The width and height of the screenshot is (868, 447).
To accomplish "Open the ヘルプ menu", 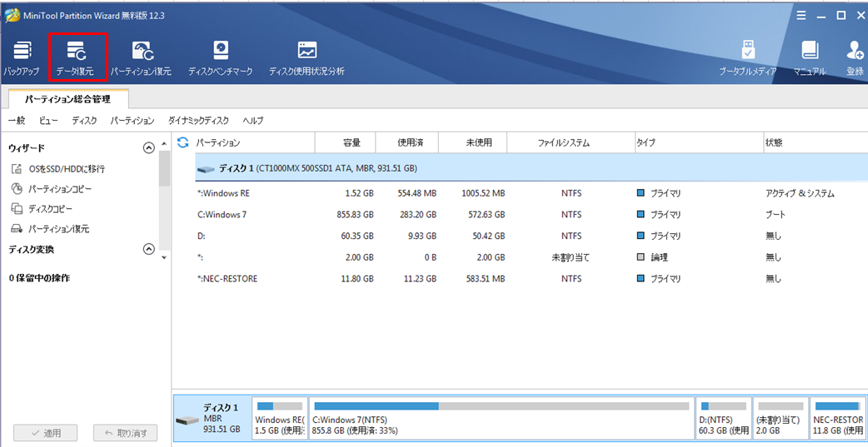I will [x=253, y=120].
